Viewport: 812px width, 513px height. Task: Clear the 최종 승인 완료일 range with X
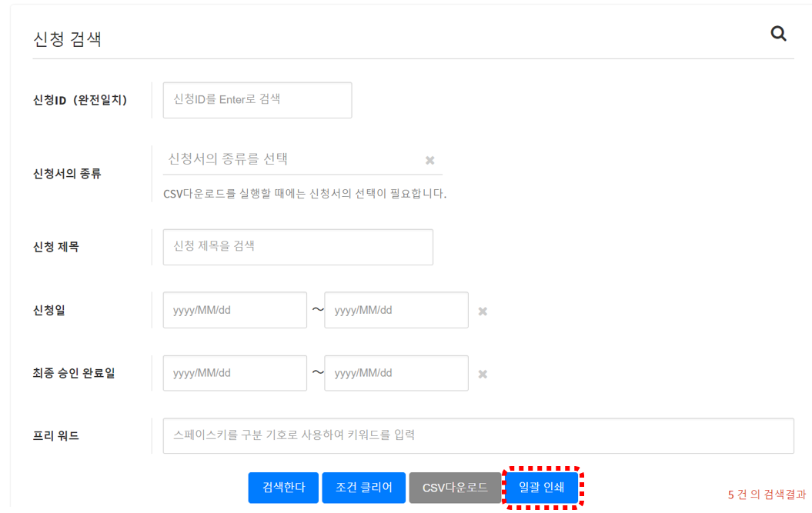483,375
